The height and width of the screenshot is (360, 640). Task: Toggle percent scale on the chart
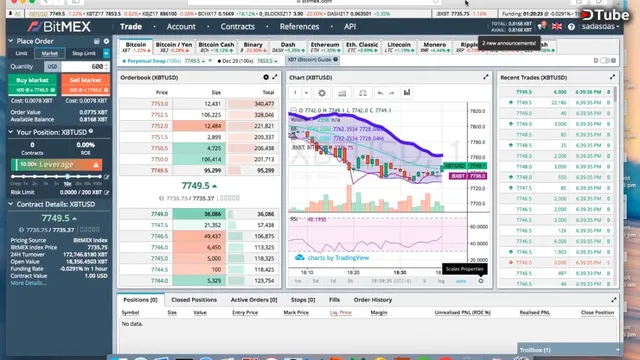point(424,281)
